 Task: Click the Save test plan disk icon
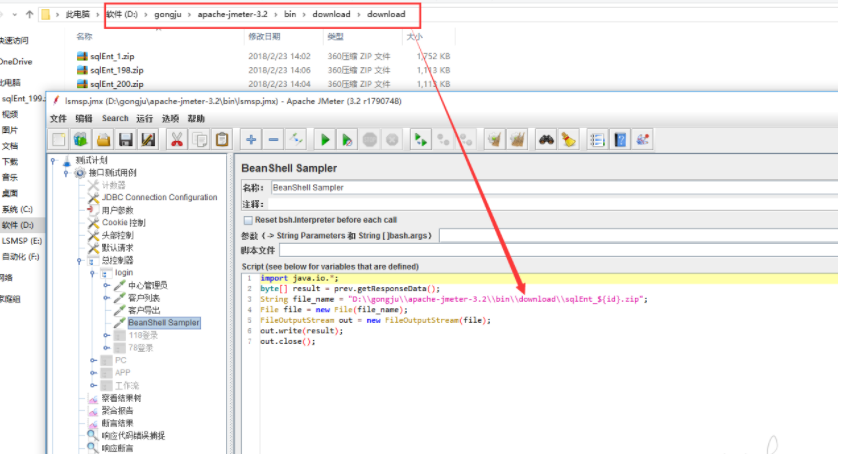(125, 140)
